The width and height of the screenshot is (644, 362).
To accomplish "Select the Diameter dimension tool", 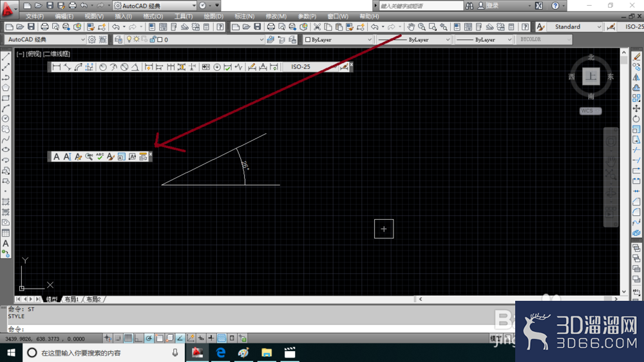I will point(124,67).
